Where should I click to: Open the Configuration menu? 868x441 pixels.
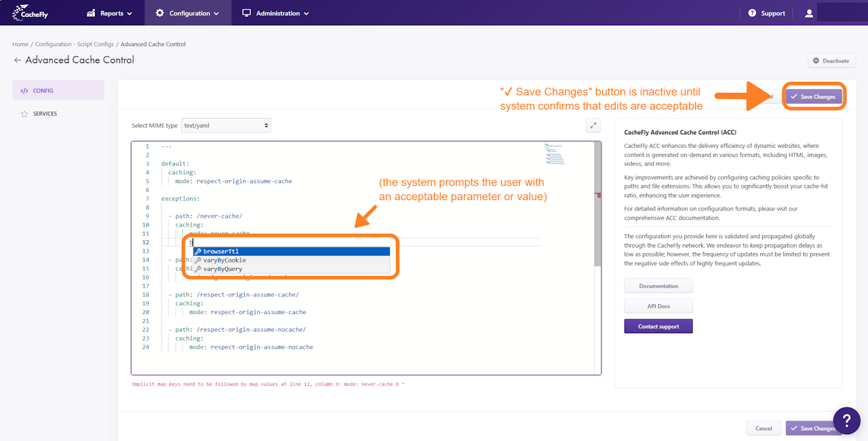click(187, 13)
